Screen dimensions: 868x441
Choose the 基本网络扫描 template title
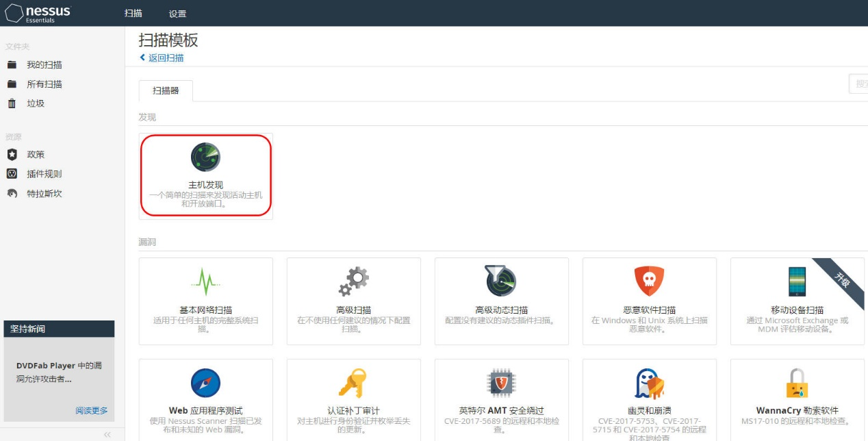click(x=206, y=310)
